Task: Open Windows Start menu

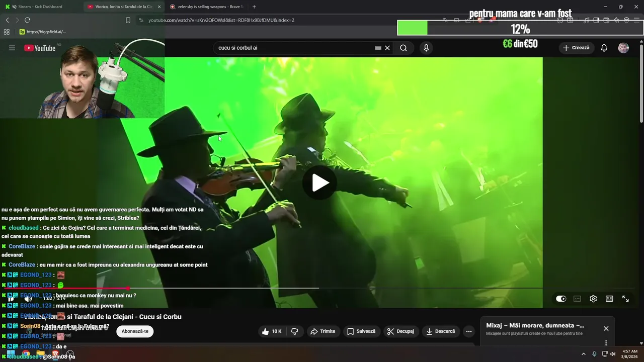Action: (11, 354)
